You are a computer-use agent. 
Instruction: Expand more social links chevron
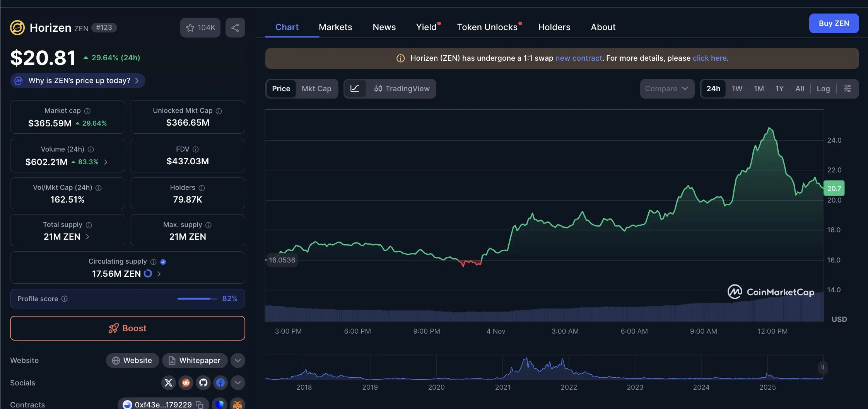tap(238, 383)
